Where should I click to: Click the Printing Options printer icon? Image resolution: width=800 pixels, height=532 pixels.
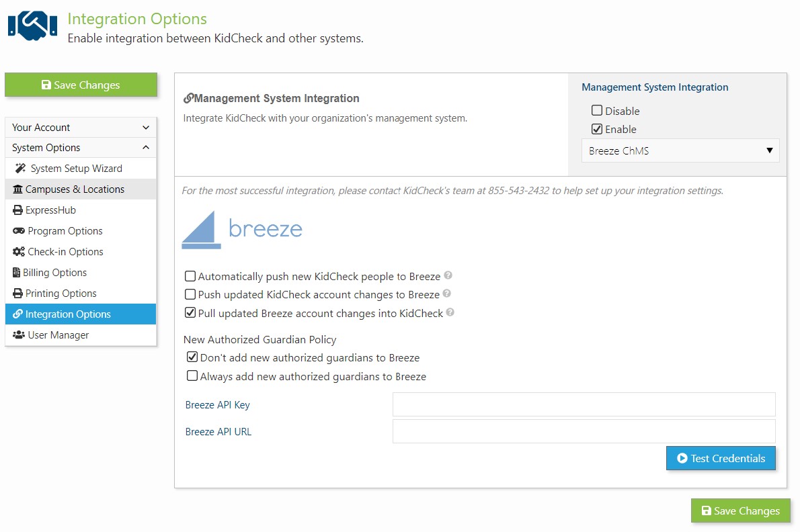(18, 294)
